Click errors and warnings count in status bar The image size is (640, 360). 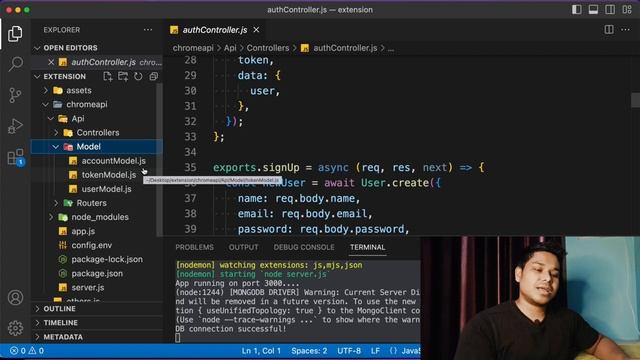(x=27, y=351)
